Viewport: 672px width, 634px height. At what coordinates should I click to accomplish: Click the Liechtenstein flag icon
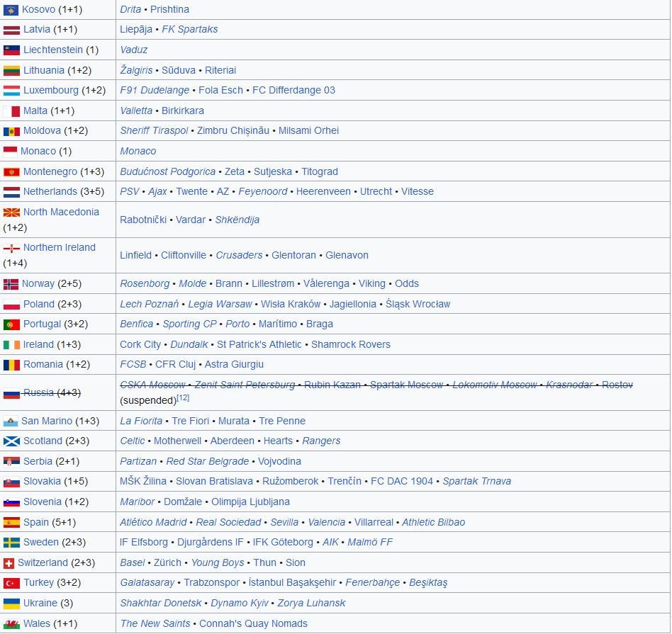pos(11,50)
